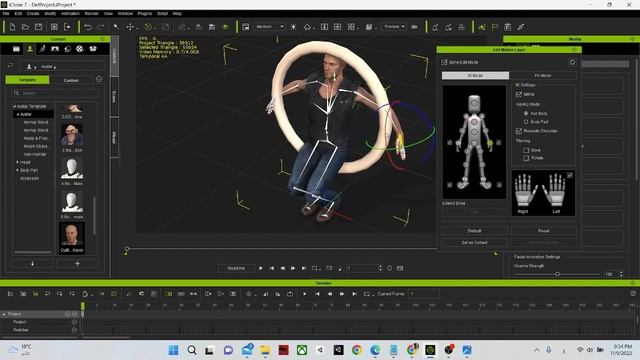Open the Avatar tab icon in Content panel

pyautogui.click(x=29, y=49)
